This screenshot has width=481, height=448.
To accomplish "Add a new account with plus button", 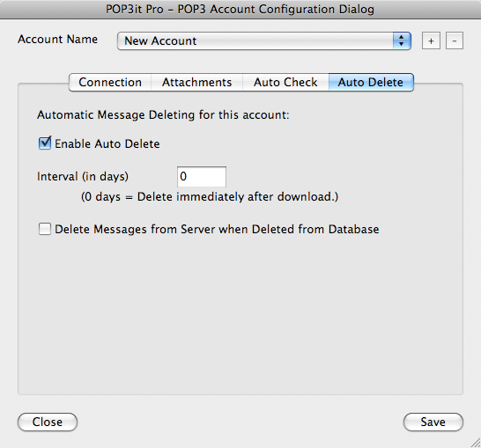I will coord(431,40).
